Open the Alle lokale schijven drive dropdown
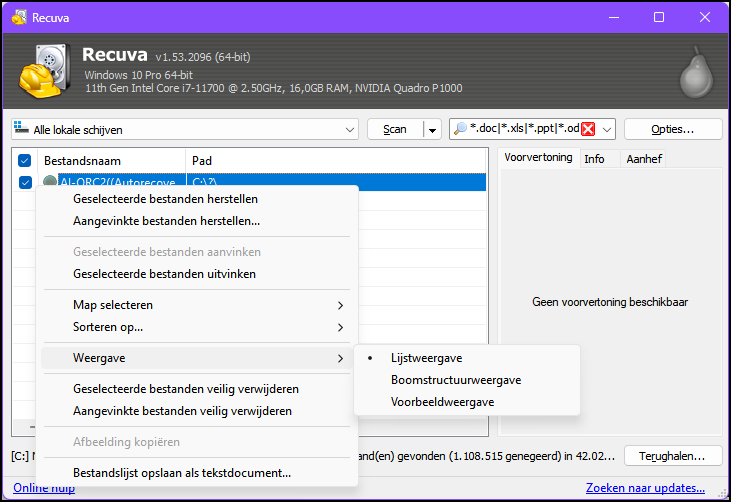Screen dimensions: 731x502 click(x=349, y=129)
